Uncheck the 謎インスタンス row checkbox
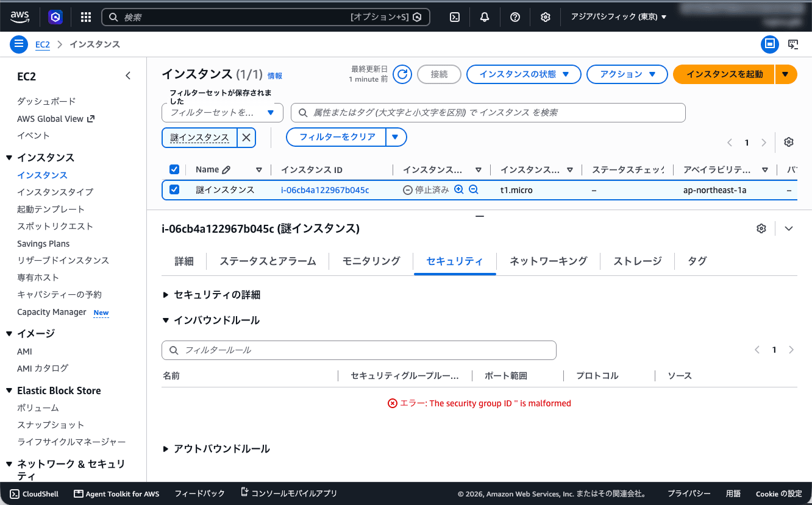 pyautogui.click(x=174, y=189)
